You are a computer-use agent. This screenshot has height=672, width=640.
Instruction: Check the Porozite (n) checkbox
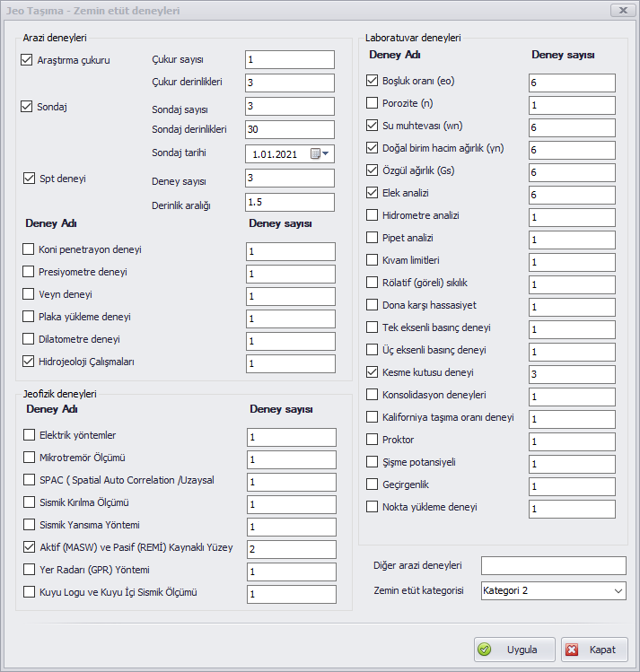373,103
